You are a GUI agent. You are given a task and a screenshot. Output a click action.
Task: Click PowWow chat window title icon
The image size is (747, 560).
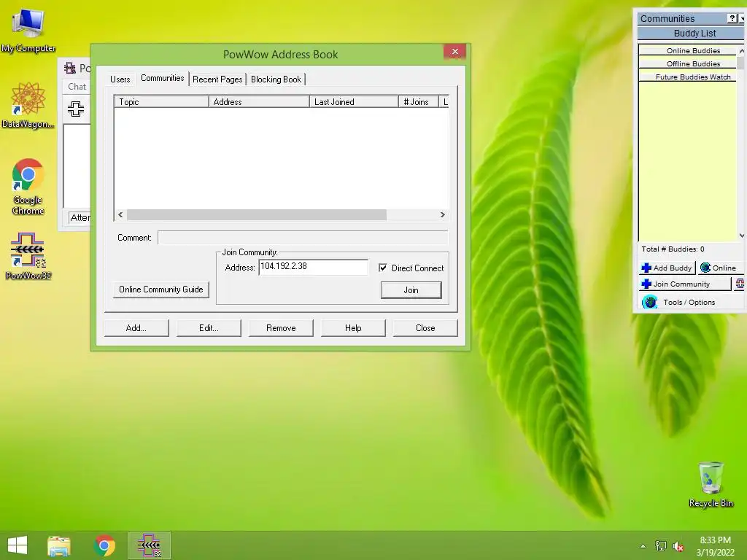(x=70, y=68)
